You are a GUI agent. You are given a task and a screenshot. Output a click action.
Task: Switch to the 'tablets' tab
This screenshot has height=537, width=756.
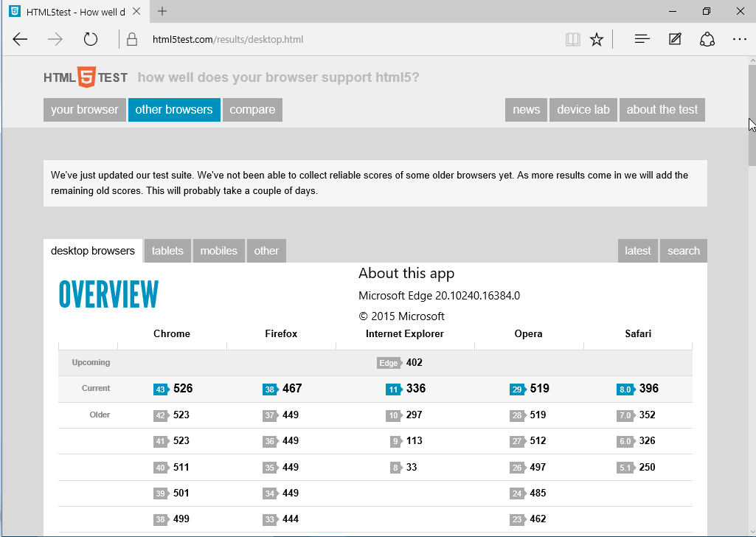pos(167,251)
